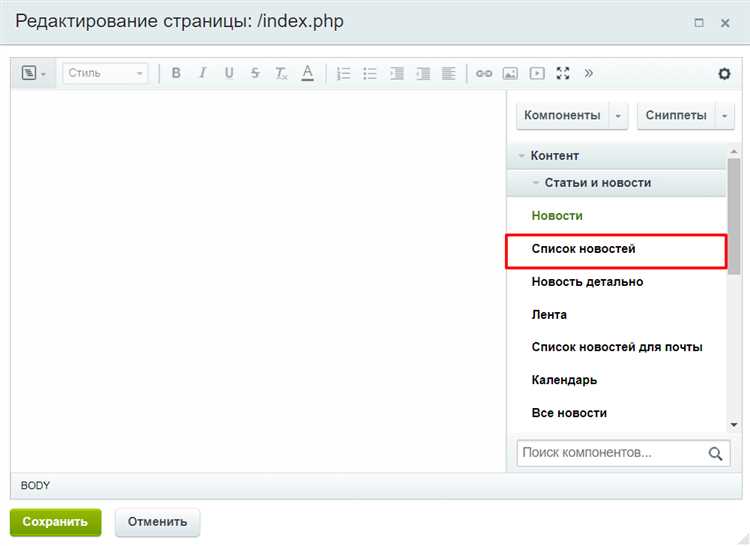Open the text color picker

tap(308, 73)
